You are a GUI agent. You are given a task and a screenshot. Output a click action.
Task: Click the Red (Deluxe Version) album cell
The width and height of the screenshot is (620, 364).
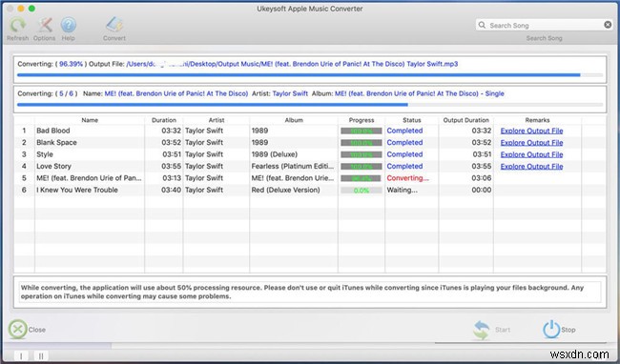pyautogui.click(x=285, y=190)
